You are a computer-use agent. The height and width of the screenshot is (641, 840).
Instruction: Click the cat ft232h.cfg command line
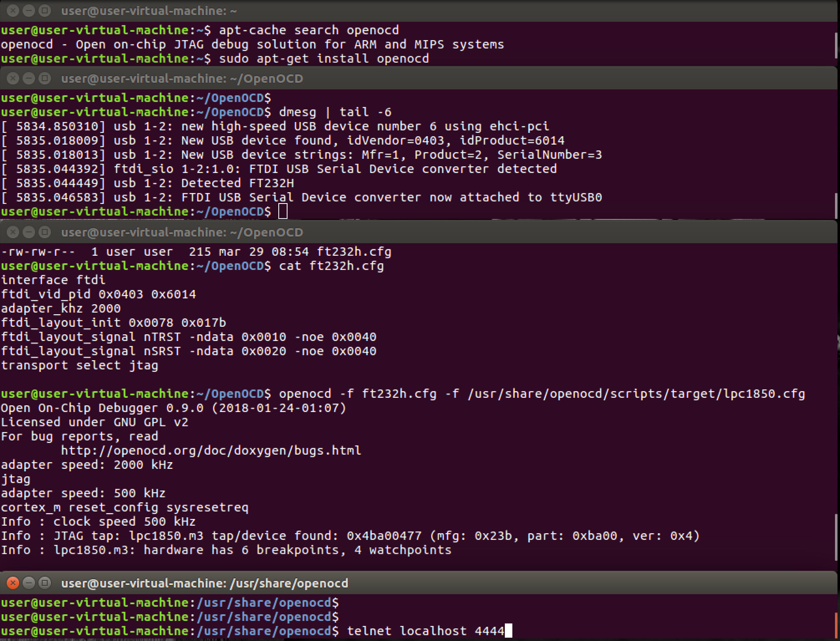click(x=331, y=266)
